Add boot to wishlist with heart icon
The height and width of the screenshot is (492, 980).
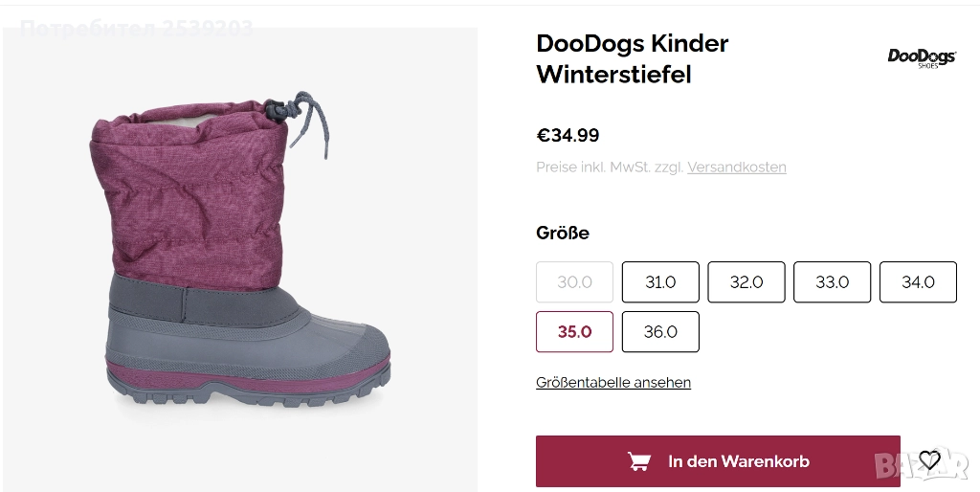click(x=929, y=460)
